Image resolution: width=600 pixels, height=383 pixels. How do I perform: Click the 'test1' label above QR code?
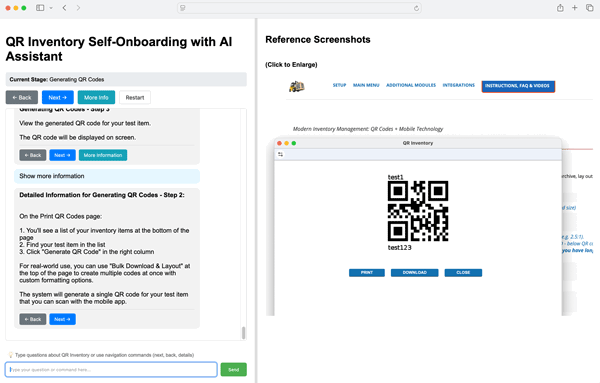395,177
